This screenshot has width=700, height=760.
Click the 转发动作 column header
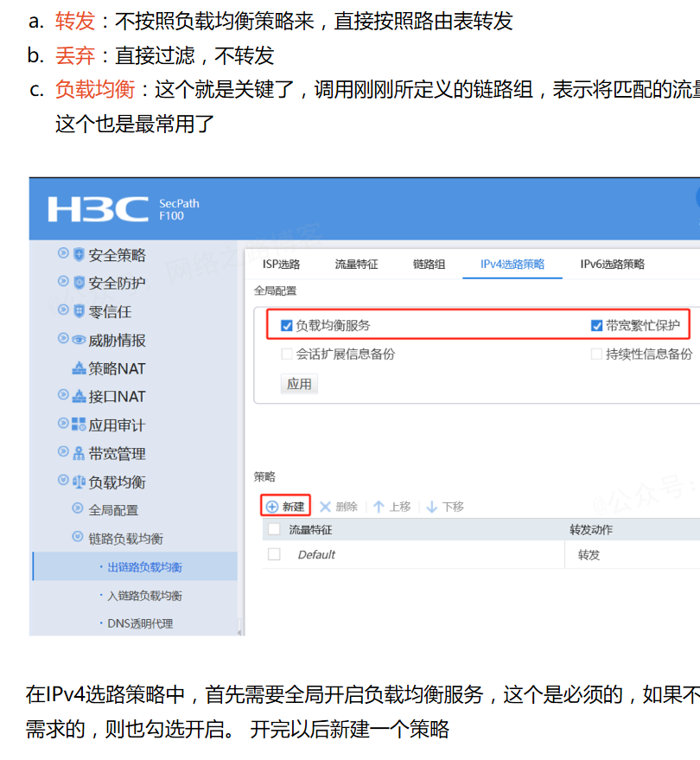591,530
